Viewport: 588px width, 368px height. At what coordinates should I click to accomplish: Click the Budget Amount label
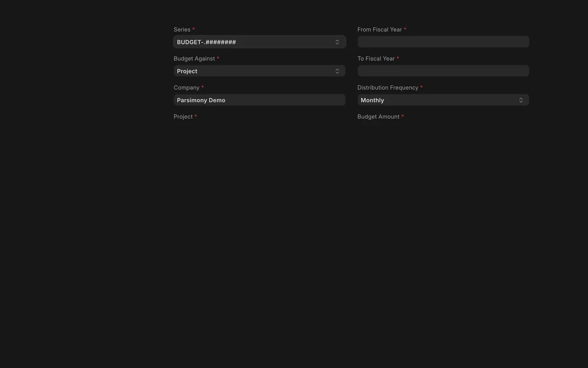[x=379, y=116]
